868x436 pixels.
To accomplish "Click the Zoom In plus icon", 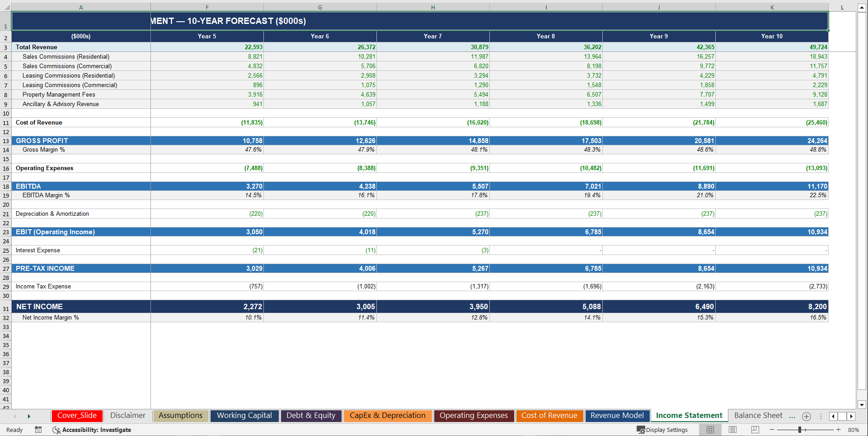I will [839, 430].
